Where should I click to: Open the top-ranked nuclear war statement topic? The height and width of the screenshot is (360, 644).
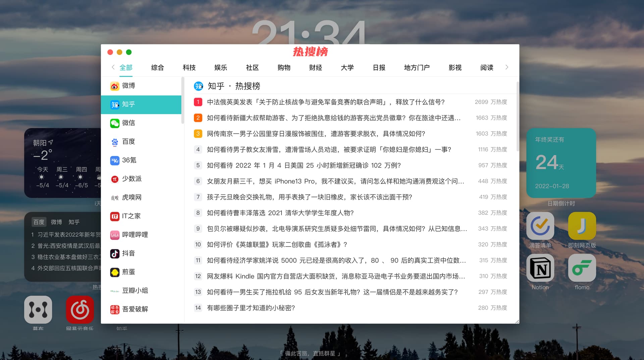tap(325, 102)
